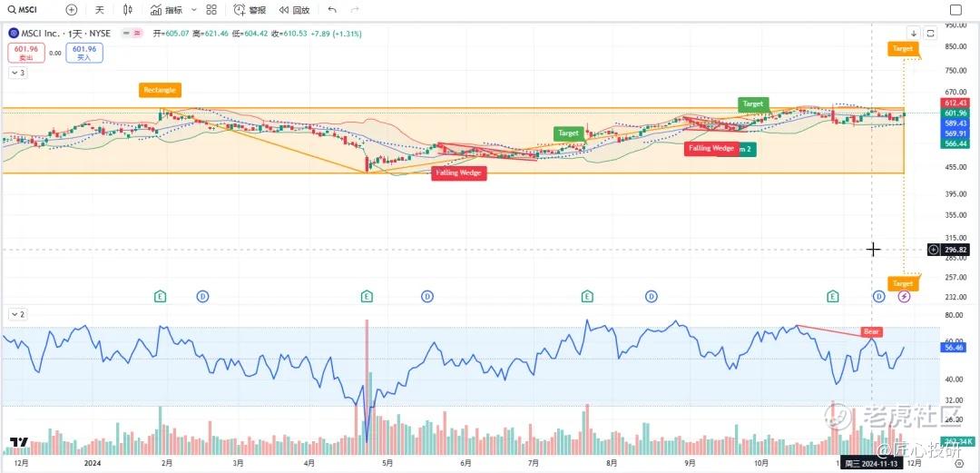Click the 566.44 price tag
The height and width of the screenshot is (473, 980).
(955, 143)
